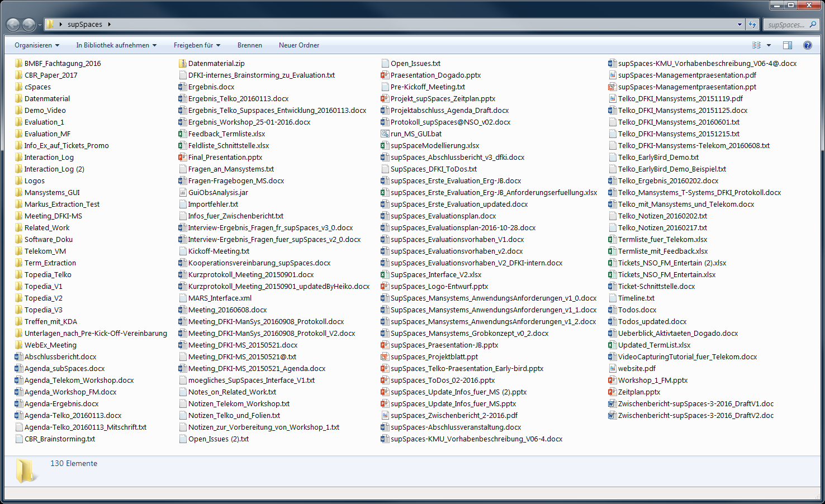The height and width of the screenshot is (504, 825).
Task: Select file Notes_on_Related_Work.txt
Action: (227, 392)
